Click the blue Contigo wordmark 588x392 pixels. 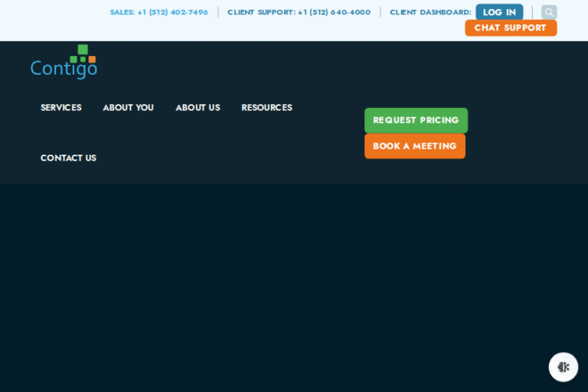(64, 69)
